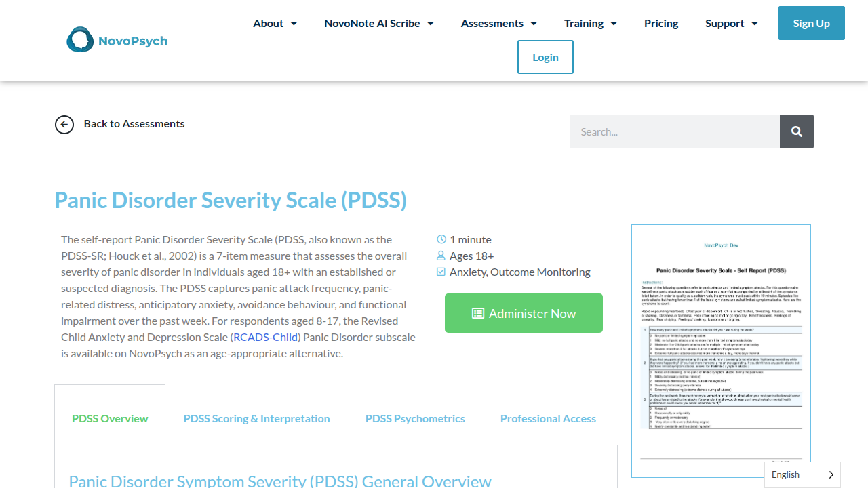The image size is (868, 488).
Task: Open the Assessments menu
Action: [499, 23]
